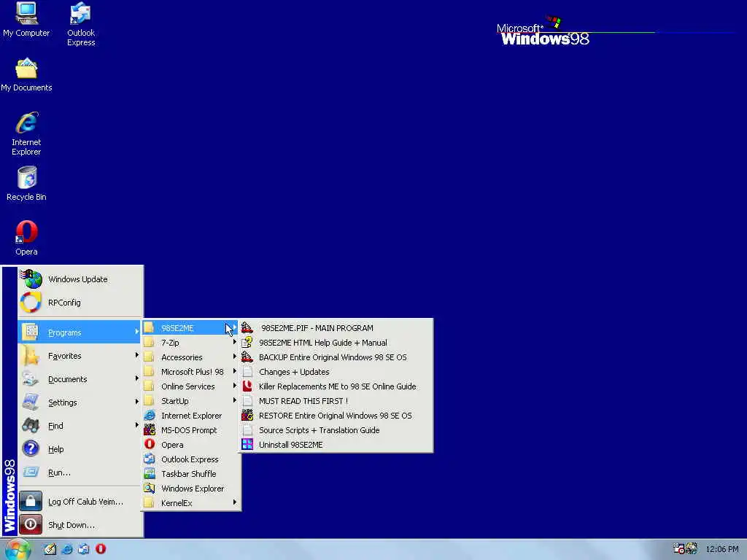Expand Programs submenu arrow
The width and height of the screenshot is (747, 560).
coord(136,332)
